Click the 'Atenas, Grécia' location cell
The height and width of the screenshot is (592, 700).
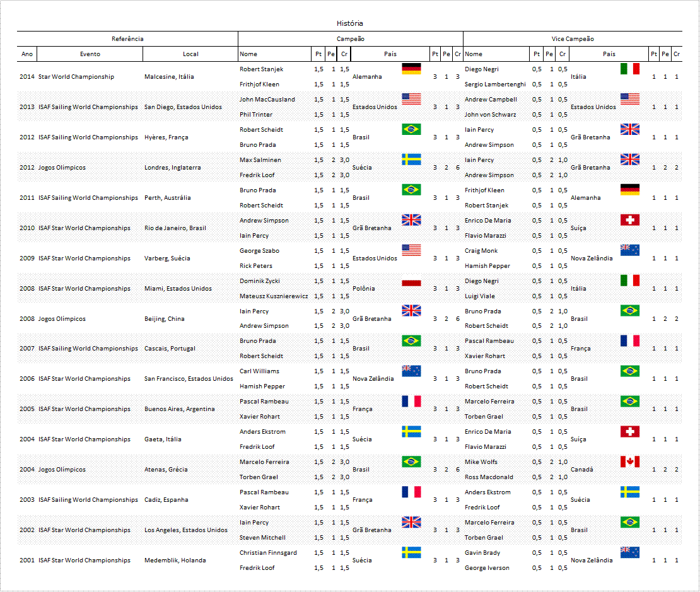(166, 470)
